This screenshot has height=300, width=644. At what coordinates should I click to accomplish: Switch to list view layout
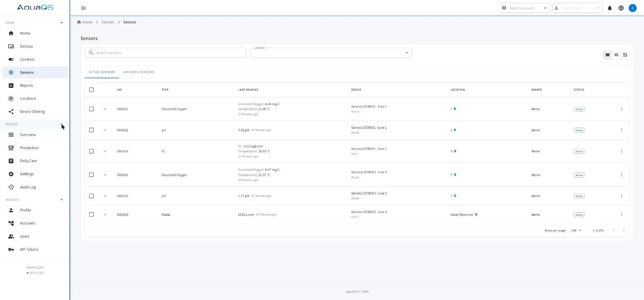pyautogui.click(x=607, y=55)
